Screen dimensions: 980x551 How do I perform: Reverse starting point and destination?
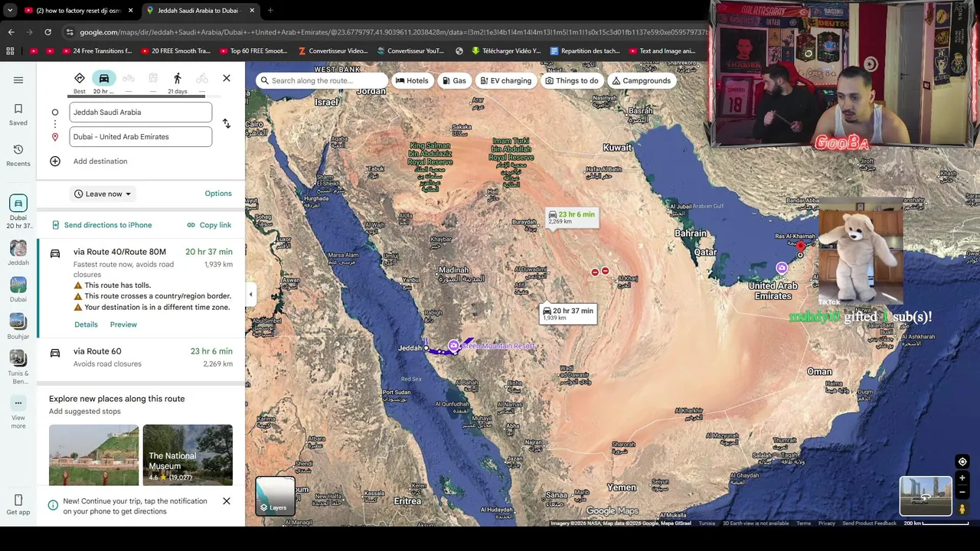tap(227, 123)
